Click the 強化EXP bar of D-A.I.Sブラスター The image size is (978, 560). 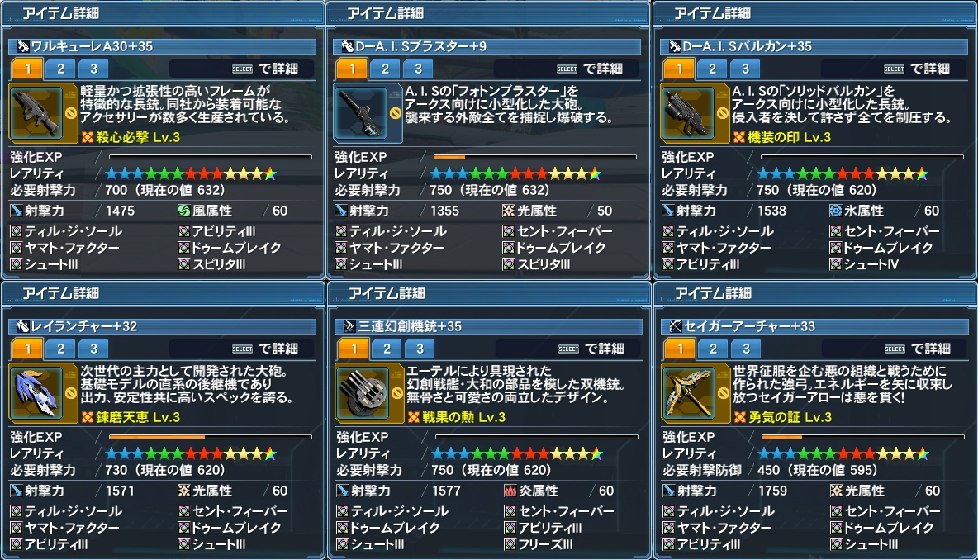[x=535, y=157]
